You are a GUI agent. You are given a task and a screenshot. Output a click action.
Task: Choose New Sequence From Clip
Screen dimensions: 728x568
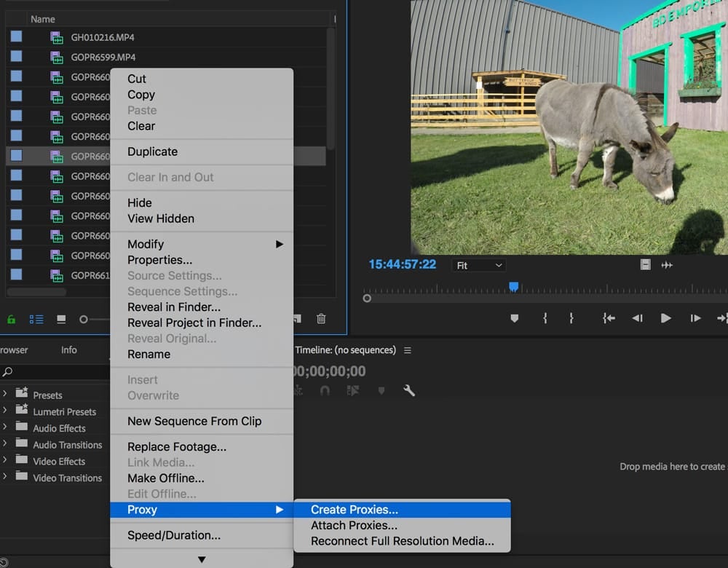(194, 421)
